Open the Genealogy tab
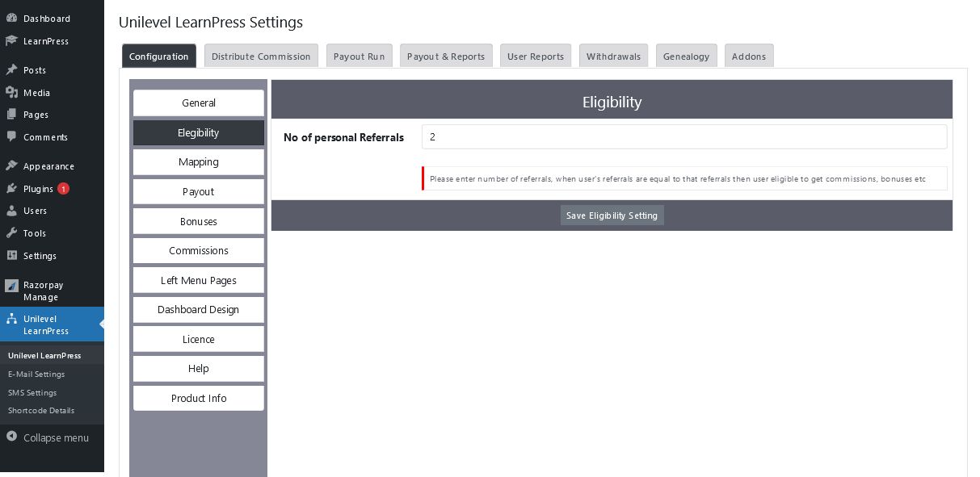 686,56
